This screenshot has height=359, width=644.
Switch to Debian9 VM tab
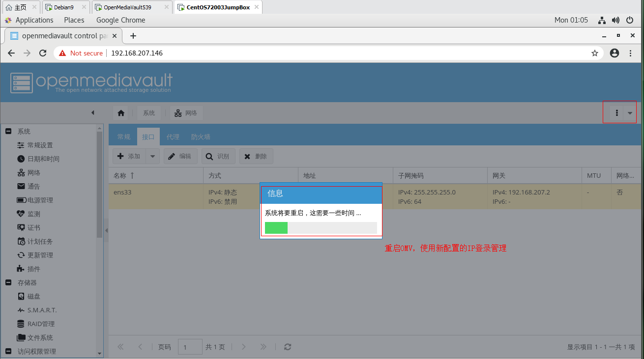pyautogui.click(x=66, y=7)
